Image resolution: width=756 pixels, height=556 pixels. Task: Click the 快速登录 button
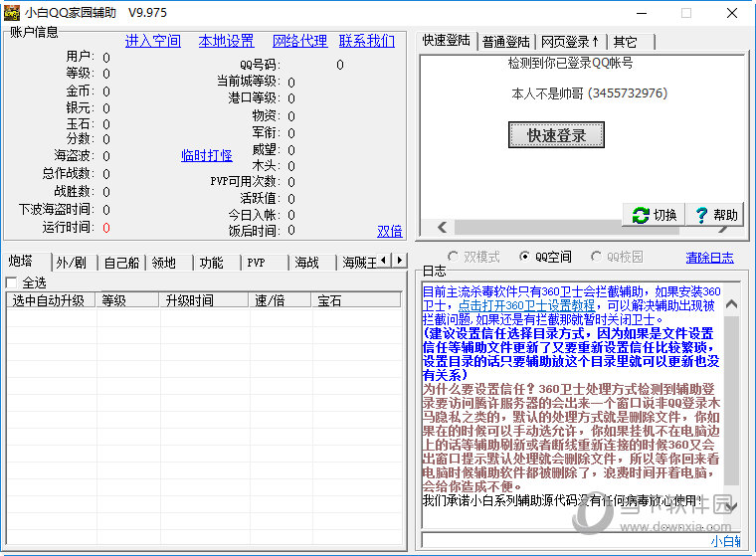(x=556, y=135)
